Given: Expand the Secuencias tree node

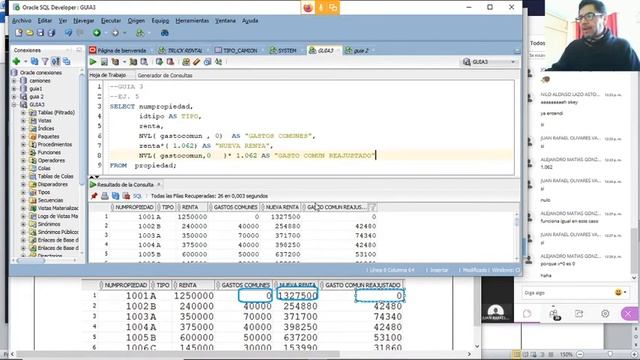Looking at the screenshot, I should point(23,200).
